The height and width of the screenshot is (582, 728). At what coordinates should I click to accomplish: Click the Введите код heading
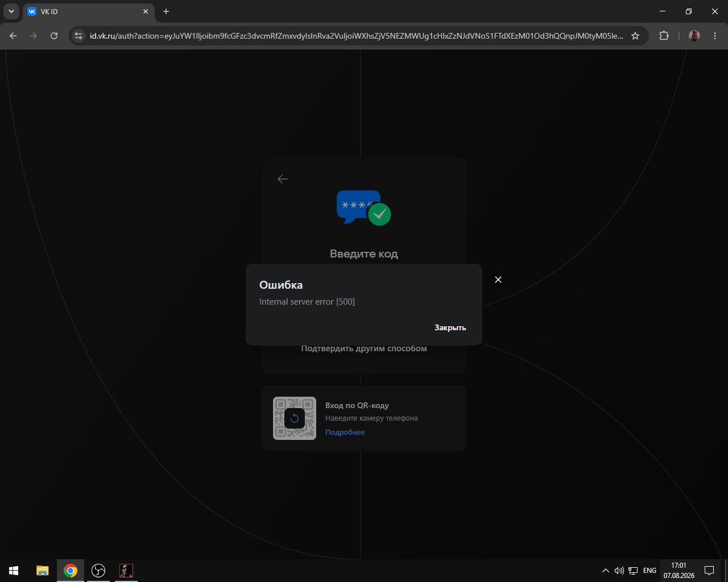364,254
